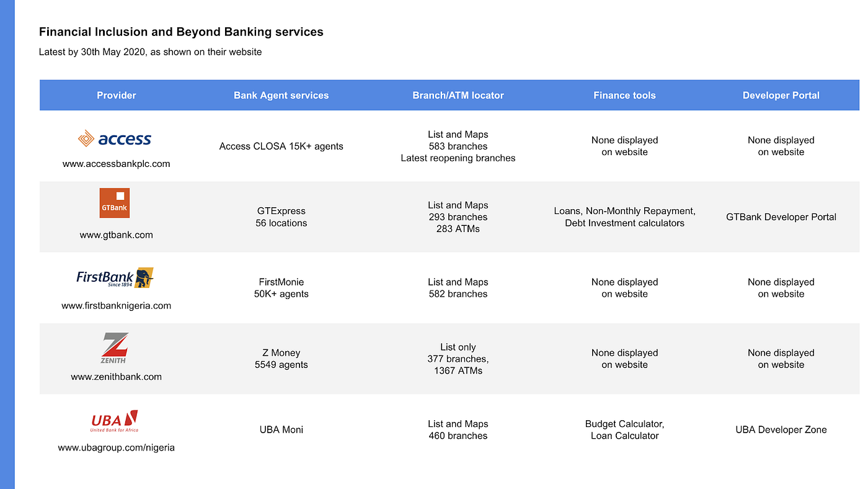Click the Access bank logo
The height and width of the screenshot is (489, 868).
click(x=115, y=138)
